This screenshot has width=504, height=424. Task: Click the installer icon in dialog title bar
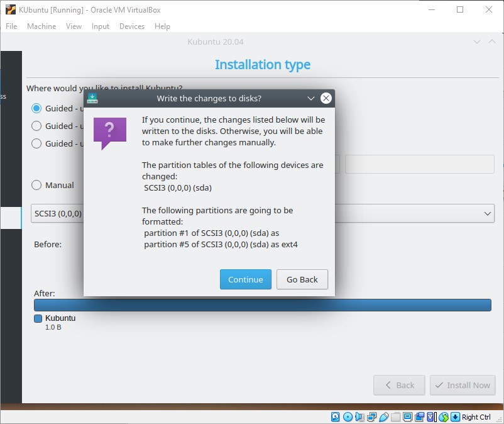click(x=92, y=98)
